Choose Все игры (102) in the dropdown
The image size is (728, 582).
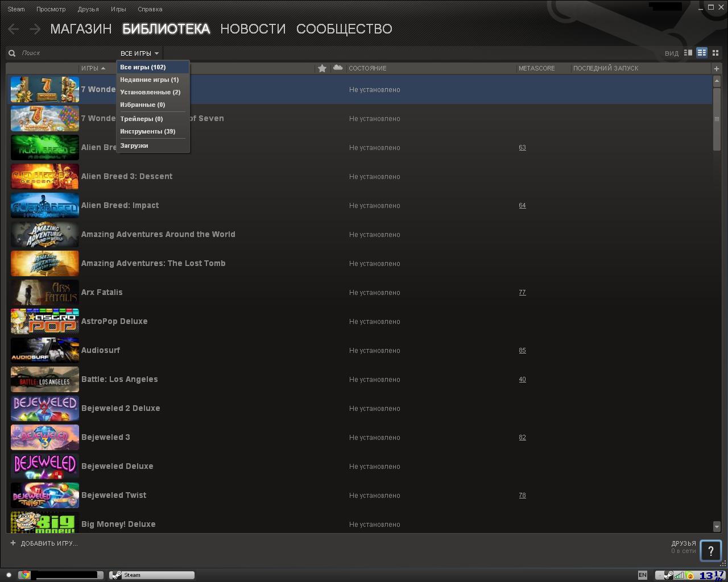(x=152, y=67)
